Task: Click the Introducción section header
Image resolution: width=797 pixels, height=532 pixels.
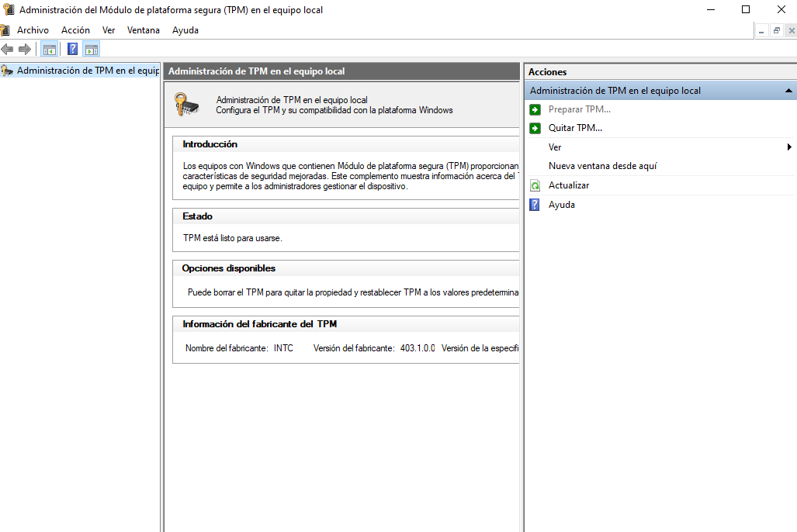Action: [210, 144]
